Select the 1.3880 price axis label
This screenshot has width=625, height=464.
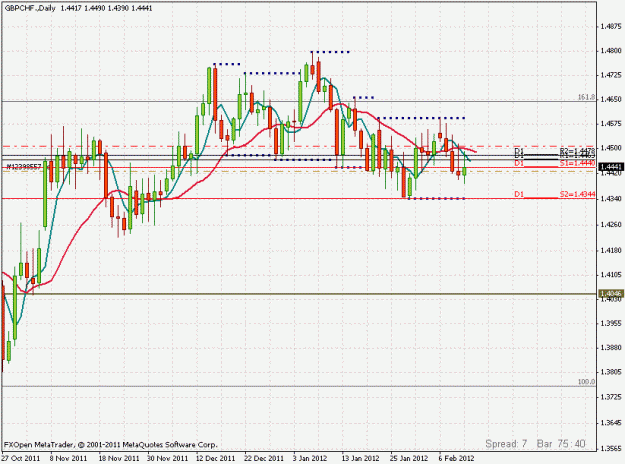tap(611, 348)
